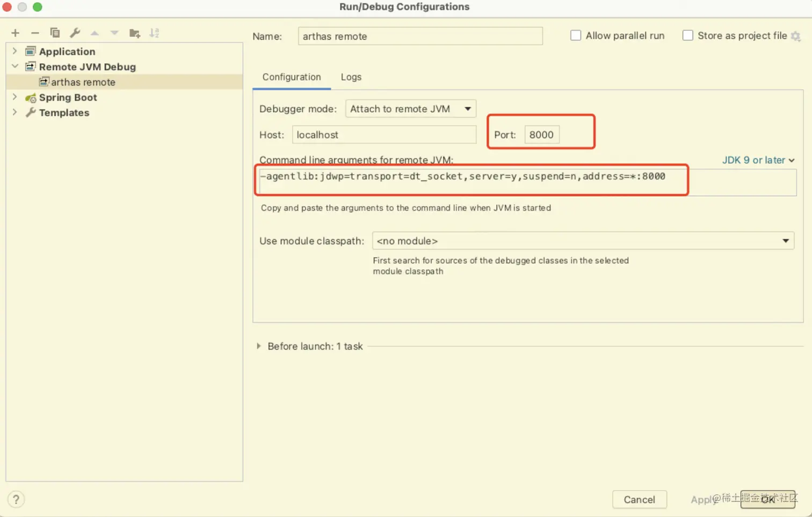Screen dimensions: 812x517
Task: Select Spring Boot label in tree
Action: click(68, 97)
